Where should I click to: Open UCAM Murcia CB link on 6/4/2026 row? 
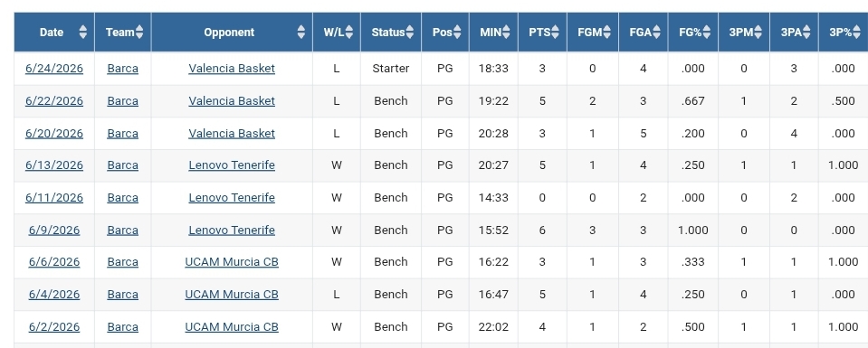[x=232, y=295]
